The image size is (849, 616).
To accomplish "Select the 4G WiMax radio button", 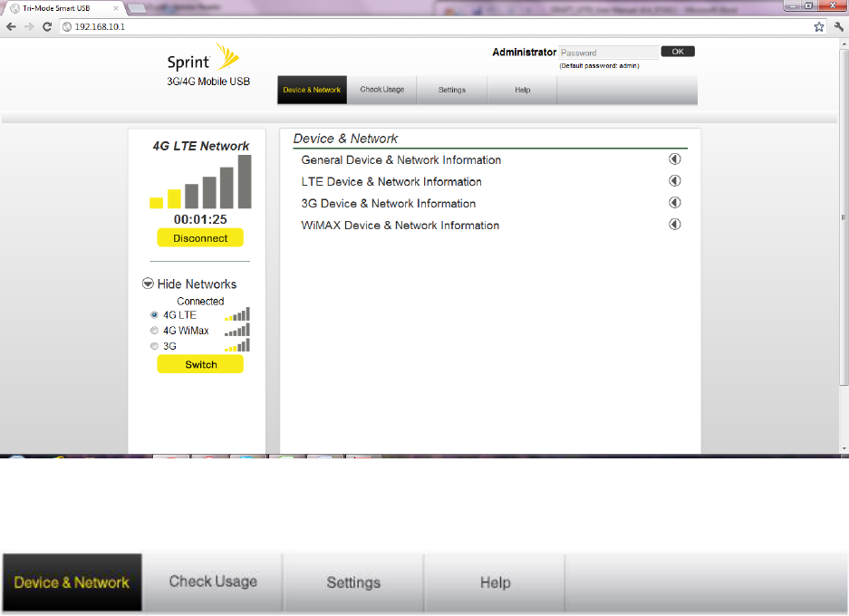I will (x=154, y=330).
